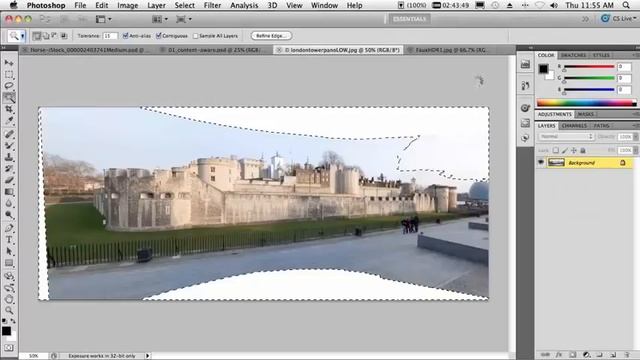The height and width of the screenshot is (360, 640).
Task: Click Subtract from Selection mode icon
Action: 54,36
